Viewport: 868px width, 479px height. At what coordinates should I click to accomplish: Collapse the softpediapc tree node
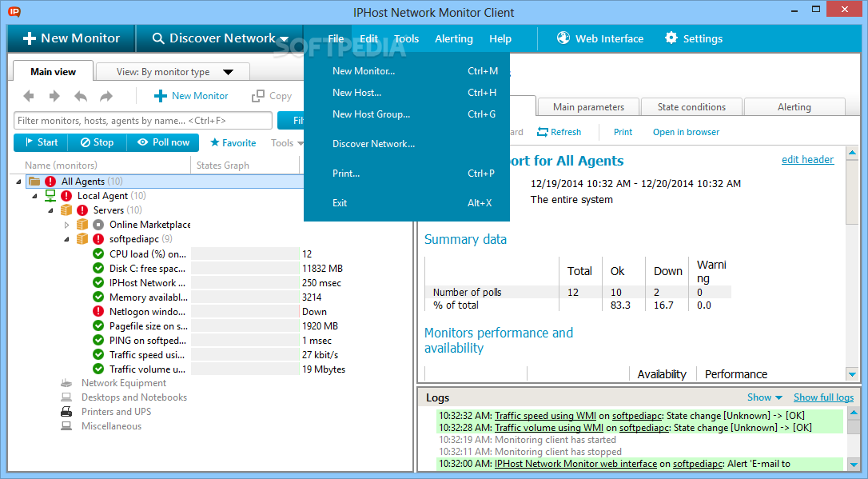click(x=67, y=239)
